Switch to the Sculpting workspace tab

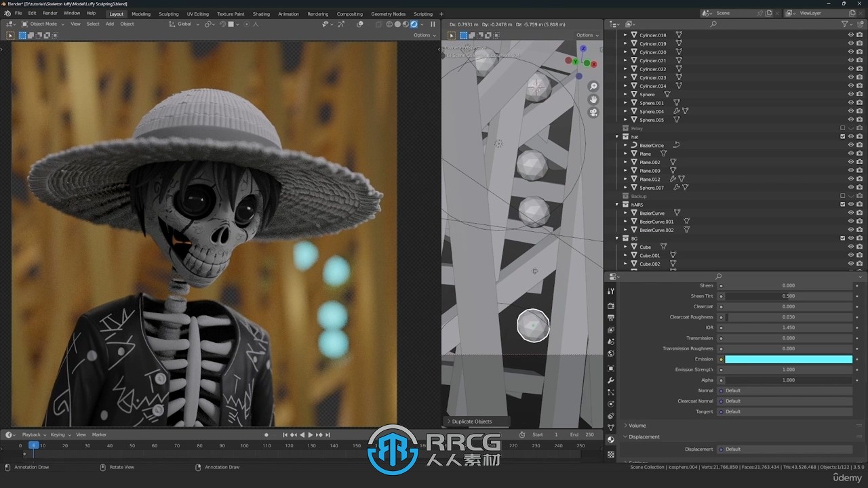pos(169,14)
